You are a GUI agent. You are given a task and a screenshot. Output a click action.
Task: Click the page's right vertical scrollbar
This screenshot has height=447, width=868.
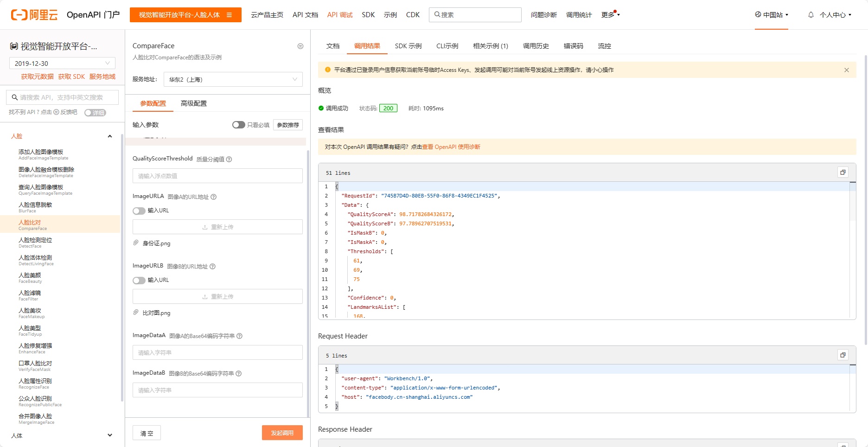866,199
